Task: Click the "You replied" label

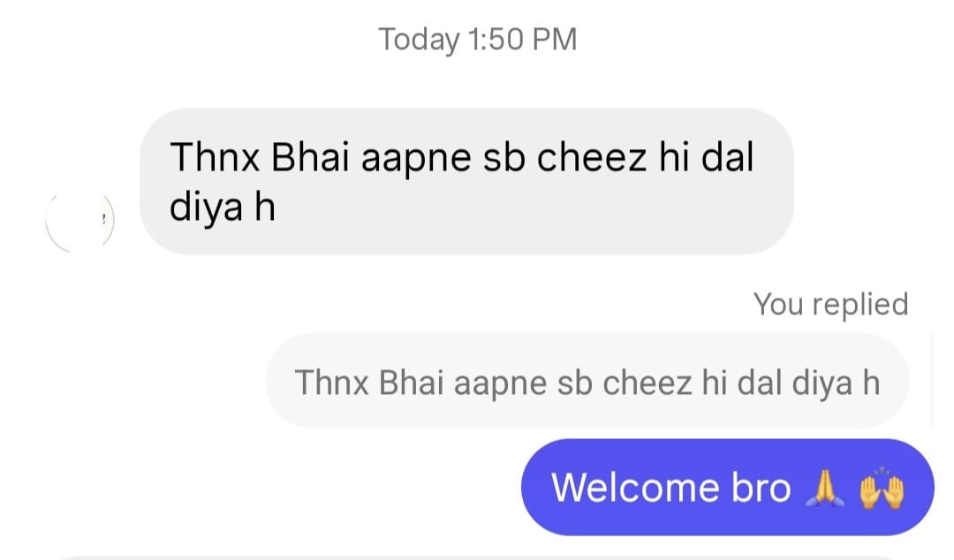Action: [x=830, y=304]
